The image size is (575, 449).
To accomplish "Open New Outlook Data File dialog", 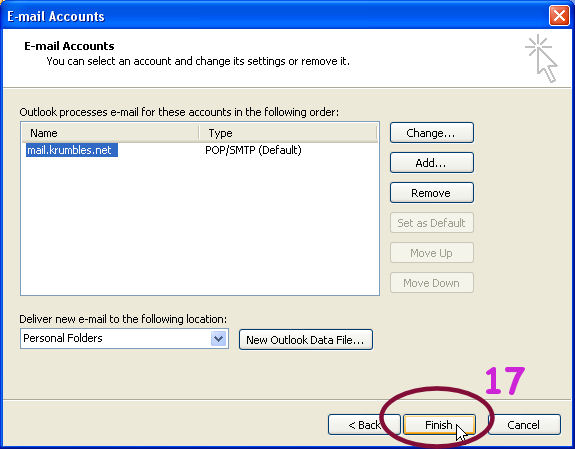I will pyautogui.click(x=306, y=340).
